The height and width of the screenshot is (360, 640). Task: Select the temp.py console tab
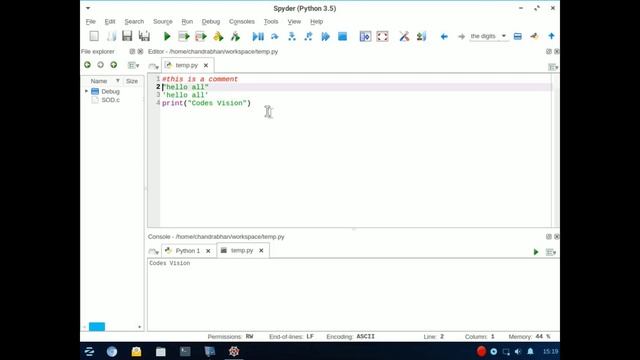tap(242, 251)
